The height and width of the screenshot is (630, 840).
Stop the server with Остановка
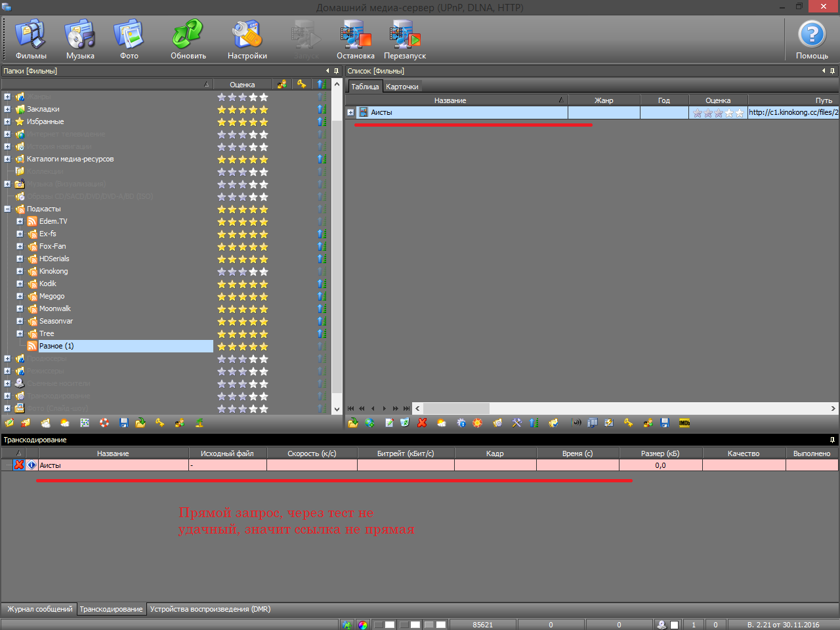(355, 39)
